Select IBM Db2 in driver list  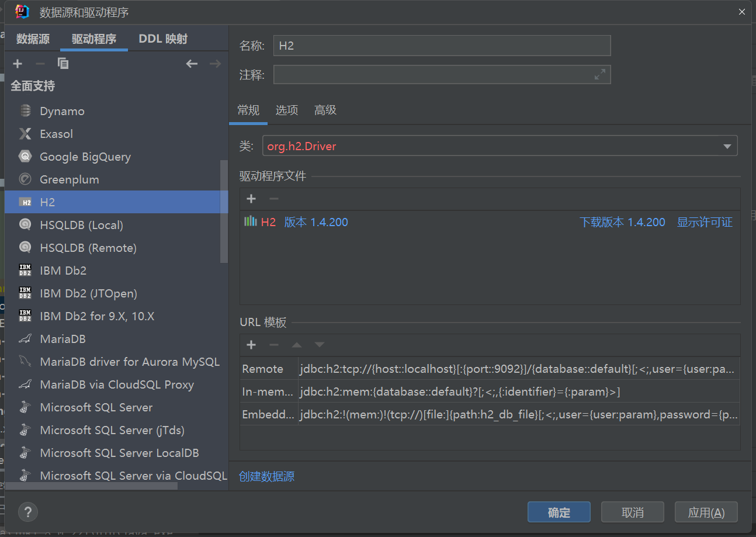point(63,271)
